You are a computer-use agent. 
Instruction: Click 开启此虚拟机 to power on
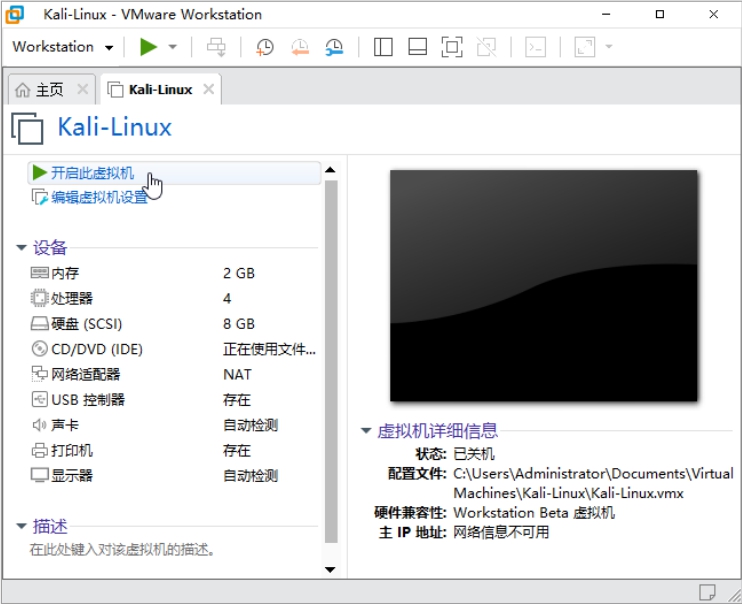click(x=92, y=173)
